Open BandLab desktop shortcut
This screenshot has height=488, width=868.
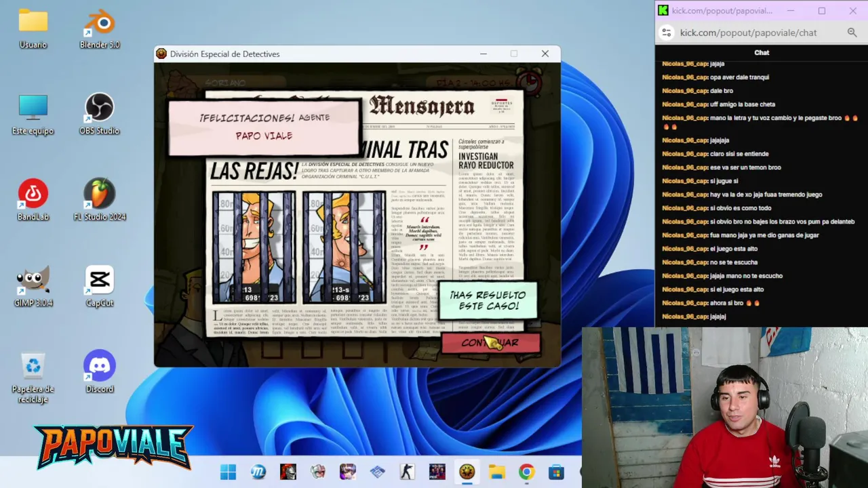click(33, 201)
